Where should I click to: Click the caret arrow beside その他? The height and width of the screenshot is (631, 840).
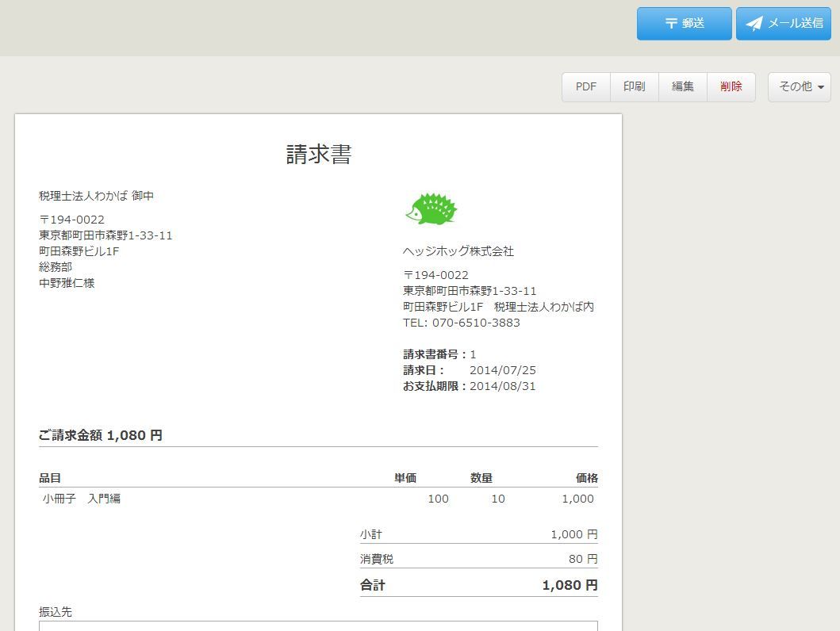[820, 87]
